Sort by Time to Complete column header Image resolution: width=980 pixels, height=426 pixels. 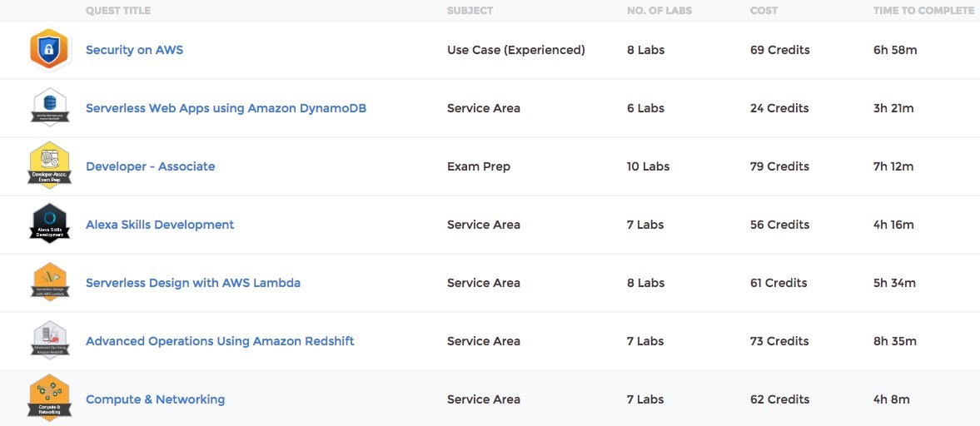pyautogui.click(x=923, y=11)
